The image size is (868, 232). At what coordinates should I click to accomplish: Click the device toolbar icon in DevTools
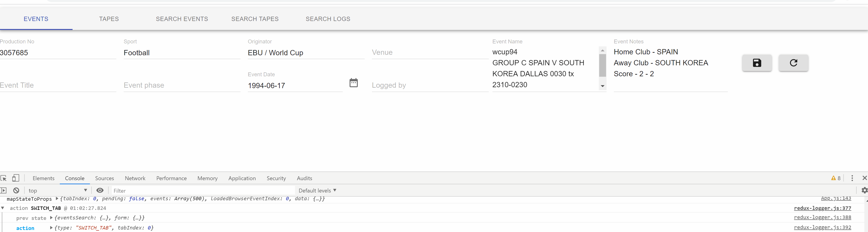tap(16, 178)
